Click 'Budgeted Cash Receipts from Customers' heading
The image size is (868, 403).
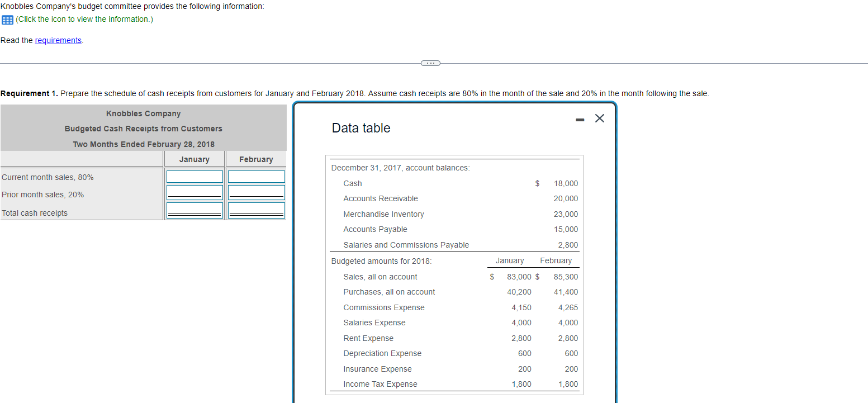(x=144, y=129)
